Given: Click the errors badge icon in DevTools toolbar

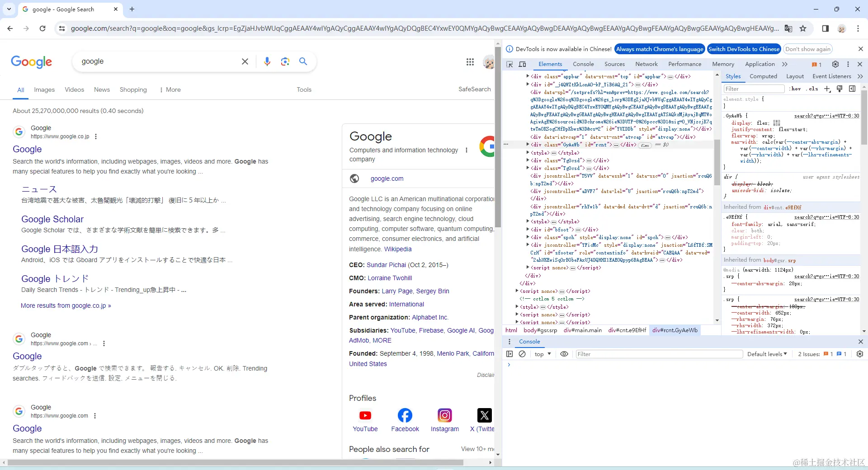Looking at the screenshot, I should (816, 64).
